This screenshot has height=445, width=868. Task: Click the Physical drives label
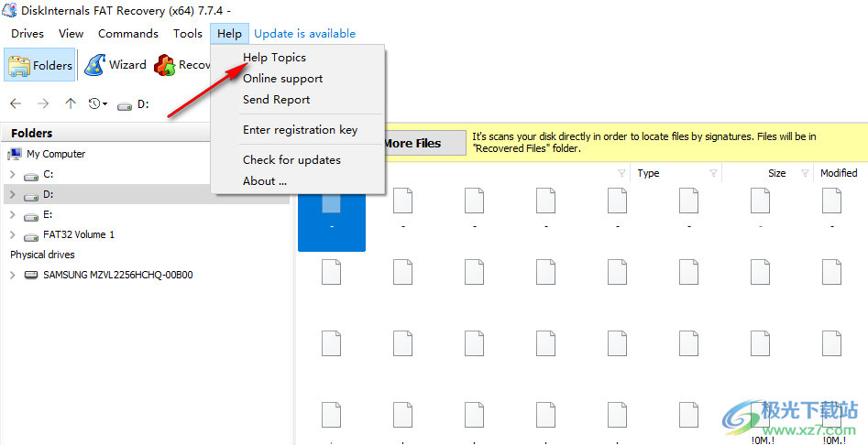coord(43,255)
